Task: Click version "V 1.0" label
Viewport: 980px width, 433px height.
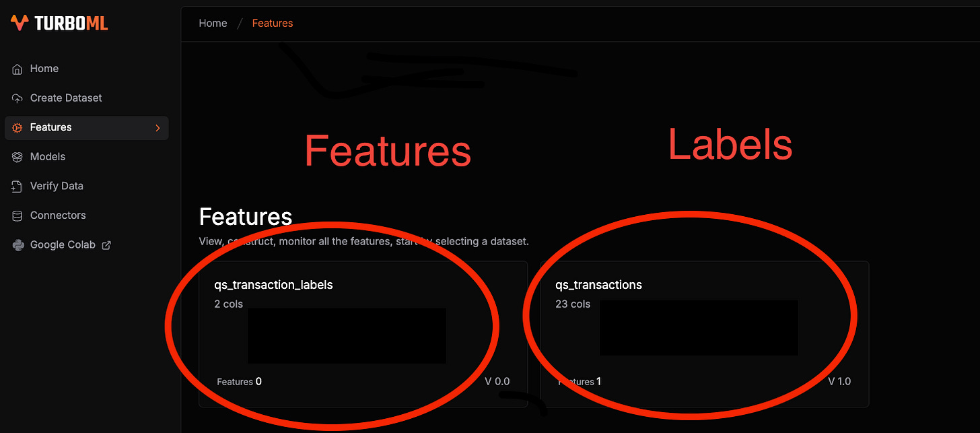Action: (x=839, y=382)
